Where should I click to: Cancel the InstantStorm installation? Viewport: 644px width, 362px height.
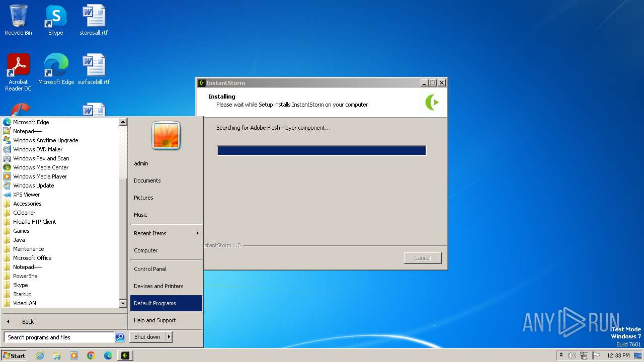(422, 258)
